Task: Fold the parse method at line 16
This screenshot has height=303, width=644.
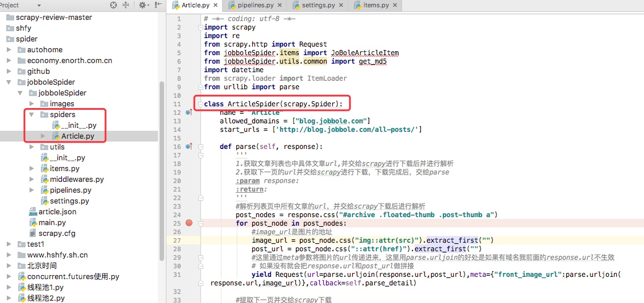Action: coord(200,147)
